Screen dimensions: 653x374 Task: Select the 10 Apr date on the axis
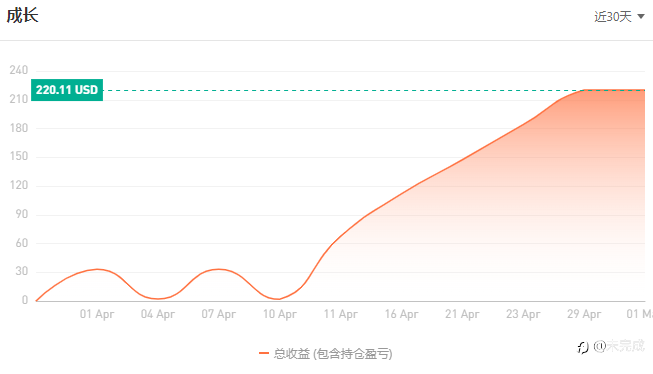pyautogui.click(x=280, y=314)
